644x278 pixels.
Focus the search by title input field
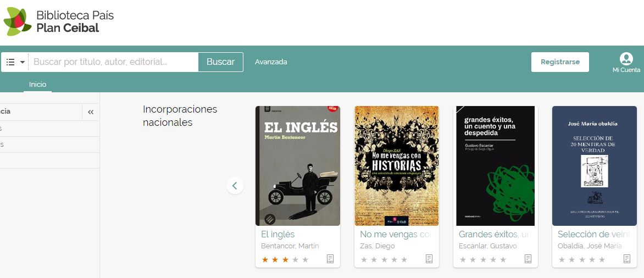pos(113,62)
